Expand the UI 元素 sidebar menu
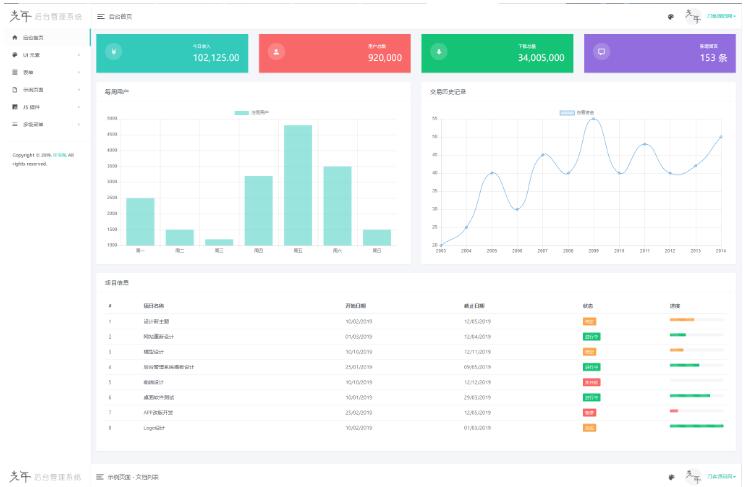The width and height of the screenshot is (755, 487). click(x=44, y=55)
